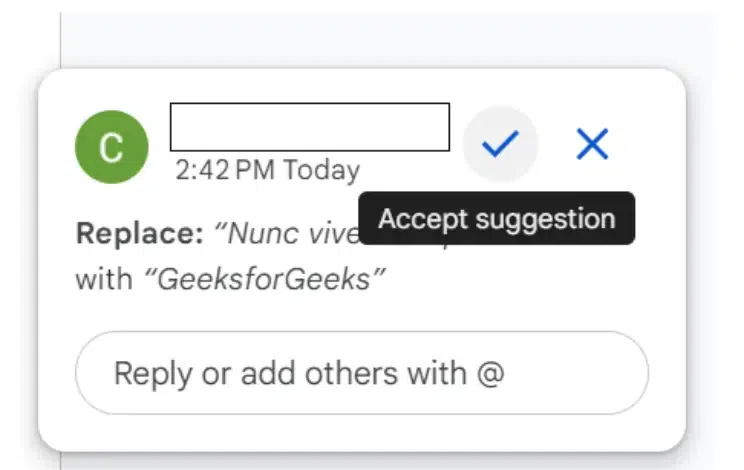Click the @ symbol in reply box

point(490,373)
